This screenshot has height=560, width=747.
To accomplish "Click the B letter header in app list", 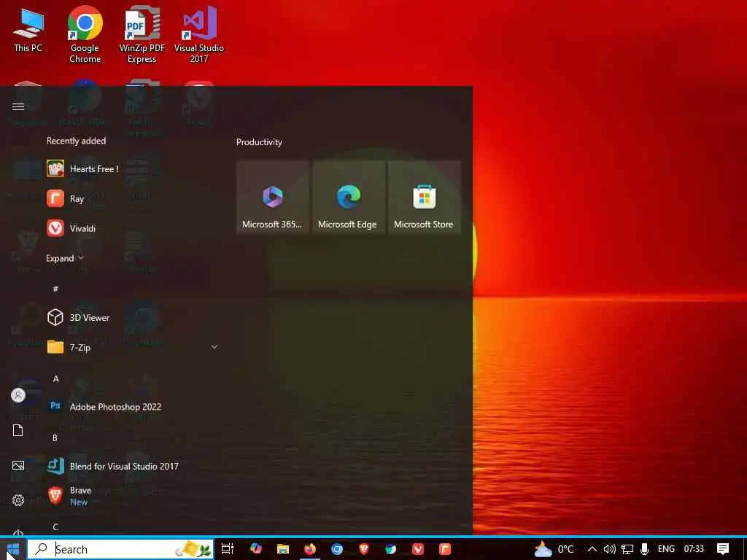I will pos(55,437).
